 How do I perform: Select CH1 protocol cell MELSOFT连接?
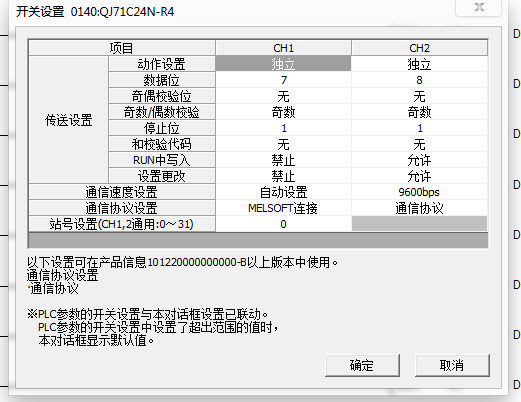pyautogui.click(x=283, y=208)
